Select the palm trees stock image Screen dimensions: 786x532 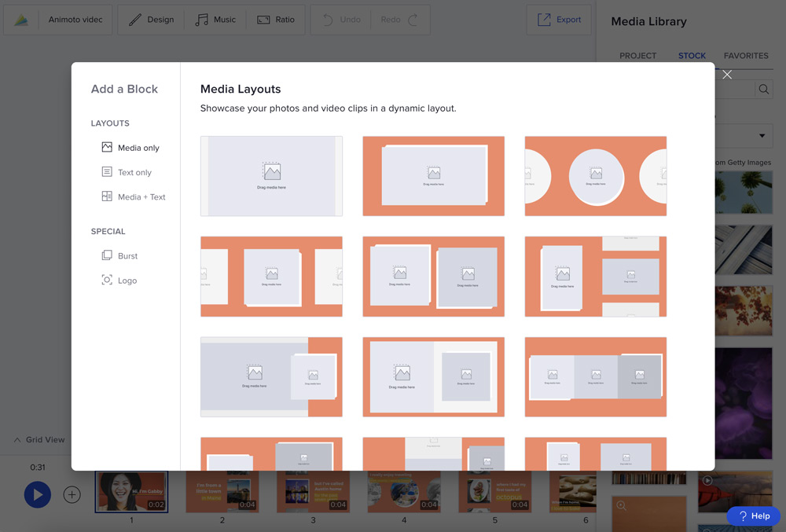[x=744, y=192]
